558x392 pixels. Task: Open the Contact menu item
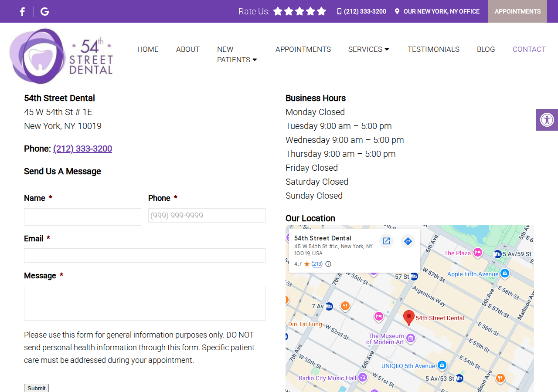click(x=529, y=49)
